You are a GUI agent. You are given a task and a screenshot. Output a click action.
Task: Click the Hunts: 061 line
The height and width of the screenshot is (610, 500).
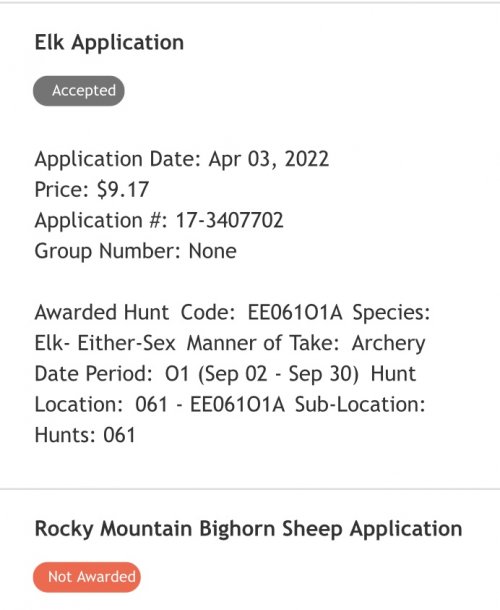(x=85, y=435)
